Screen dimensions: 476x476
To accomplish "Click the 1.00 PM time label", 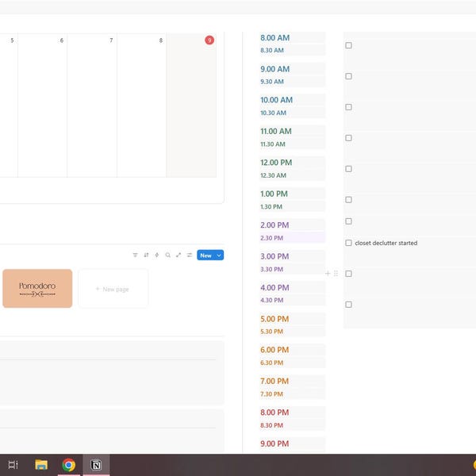I will [x=274, y=194].
